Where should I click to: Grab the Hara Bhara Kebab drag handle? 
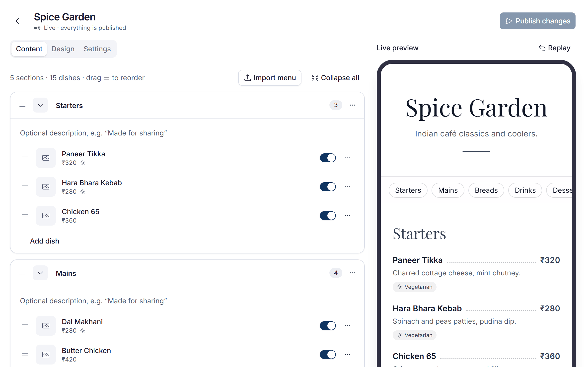(x=25, y=187)
